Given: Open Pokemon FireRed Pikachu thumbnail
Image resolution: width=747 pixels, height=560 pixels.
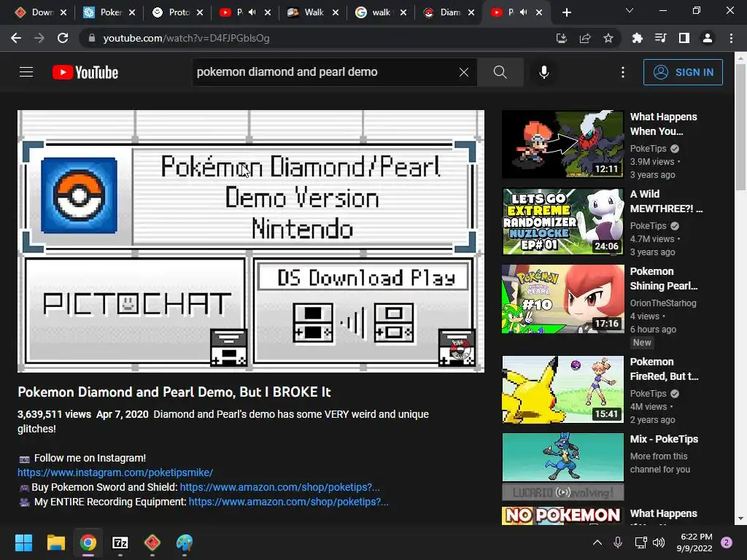Looking at the screenshot, I should [562, 389].
